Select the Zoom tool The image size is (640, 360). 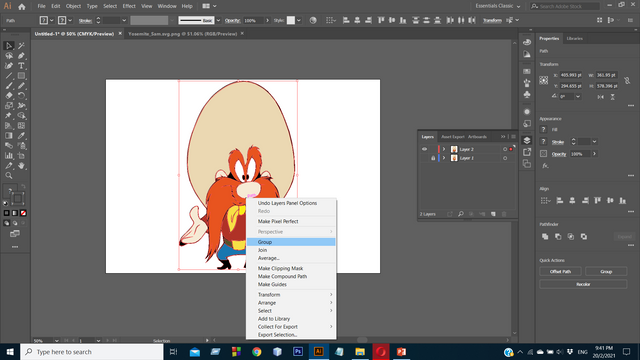point(9,176)
